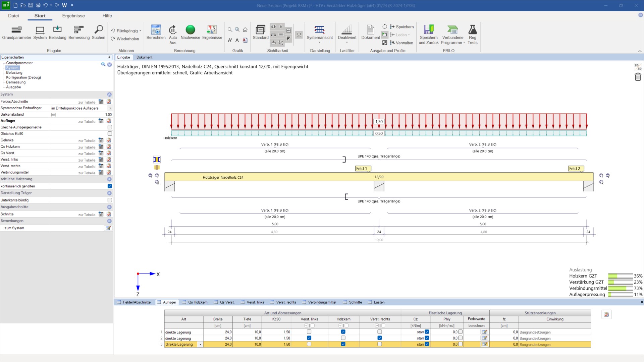Open Art dropdown in row 3
Image resolution: width=644 pixels, height=362 pixels.
pyautogui.click(x=200, y=345)
